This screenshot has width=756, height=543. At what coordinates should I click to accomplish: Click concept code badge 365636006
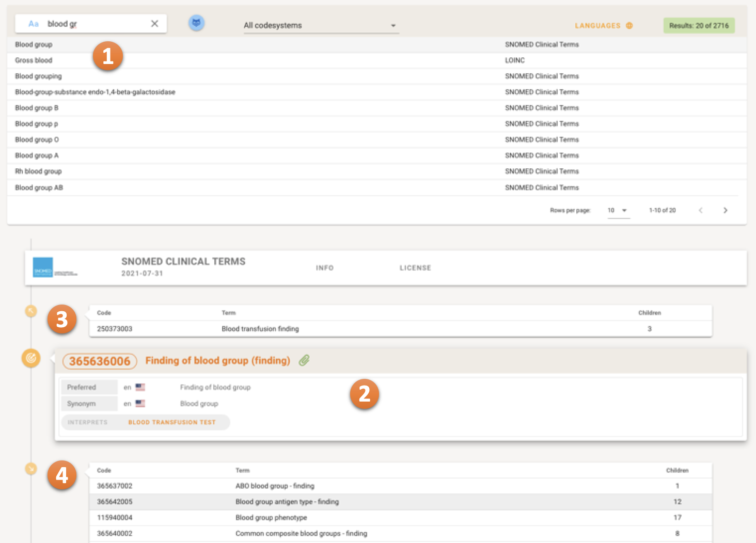click(100, 361)
